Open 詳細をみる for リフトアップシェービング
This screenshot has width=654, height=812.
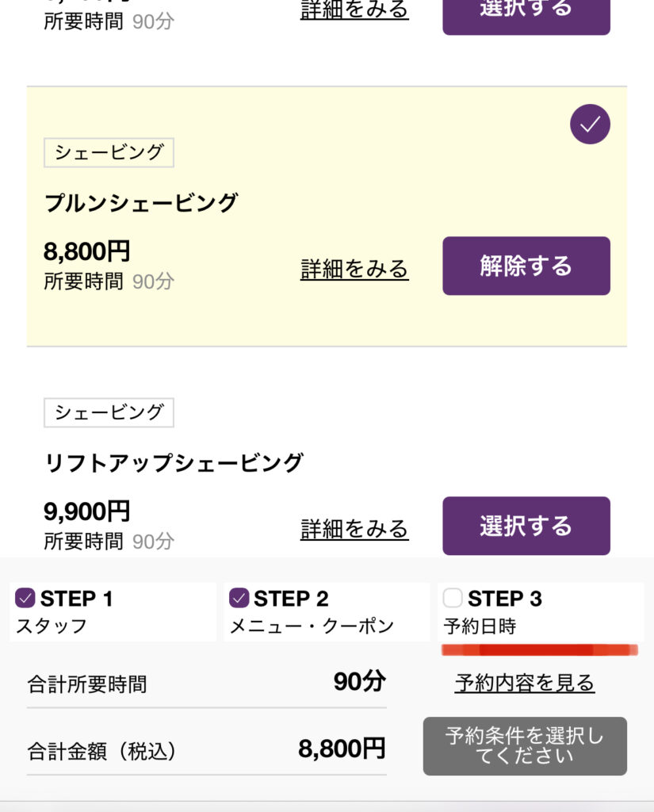tap(354, 529)
